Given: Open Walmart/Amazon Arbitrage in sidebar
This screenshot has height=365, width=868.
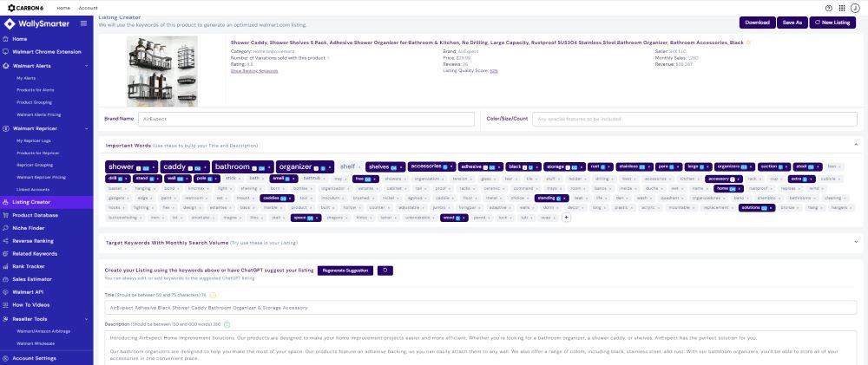Looking at the screenshot, I should [43, 331].
